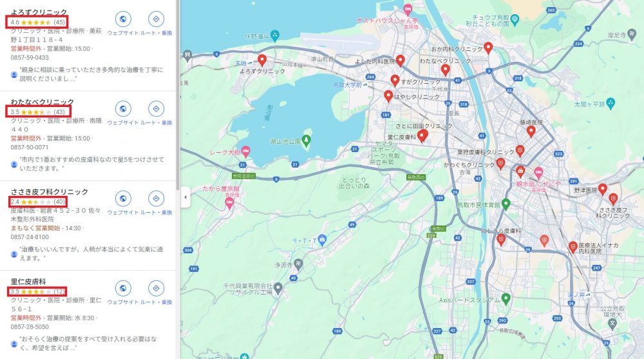Viewport: 644px width, 359px height.
Task: Click review snippet starting 治療もいいんですが
Action: point(91,253)
